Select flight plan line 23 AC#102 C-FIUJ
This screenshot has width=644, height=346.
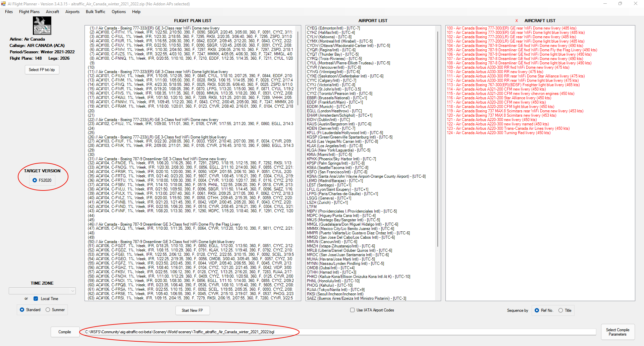pos(190,124)
